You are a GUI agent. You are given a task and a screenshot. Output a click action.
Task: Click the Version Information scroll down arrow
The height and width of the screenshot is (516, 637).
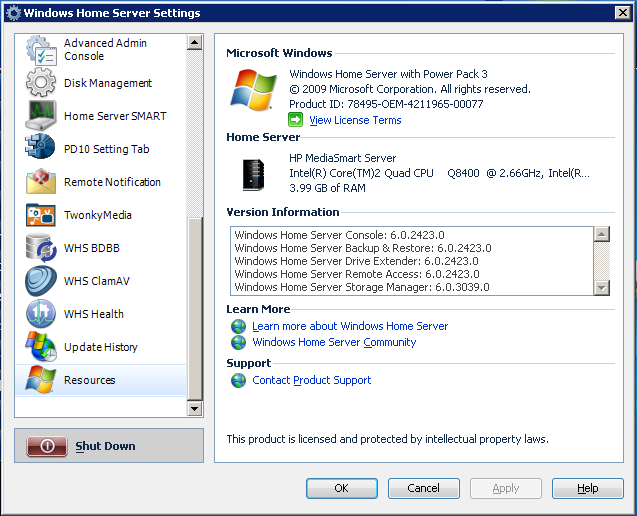pos(602,288)
